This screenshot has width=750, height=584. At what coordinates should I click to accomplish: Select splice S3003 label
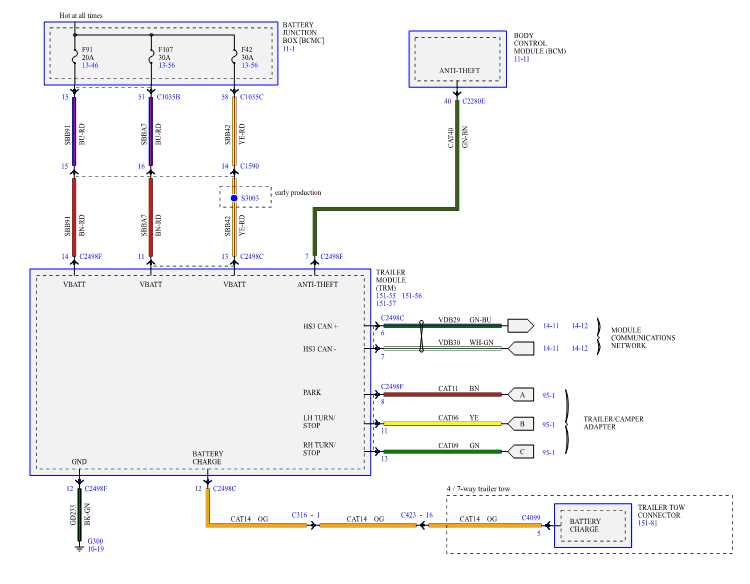(x=250, y=198)
